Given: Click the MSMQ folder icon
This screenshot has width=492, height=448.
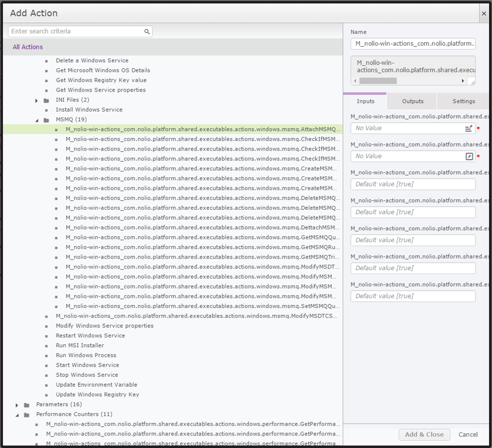Looking at the screenshot, I should 46,120.
